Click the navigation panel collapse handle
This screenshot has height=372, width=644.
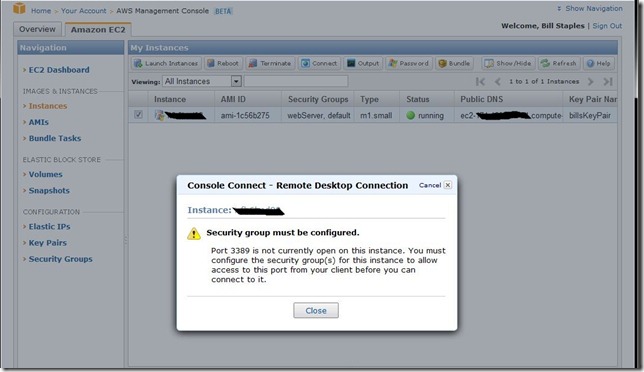pos(125,240)
